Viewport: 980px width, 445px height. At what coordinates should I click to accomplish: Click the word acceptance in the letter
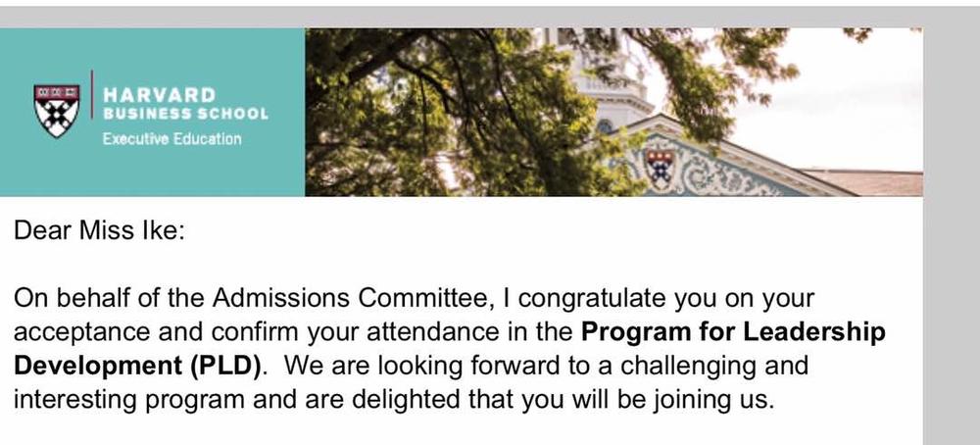tap(81, 333)
